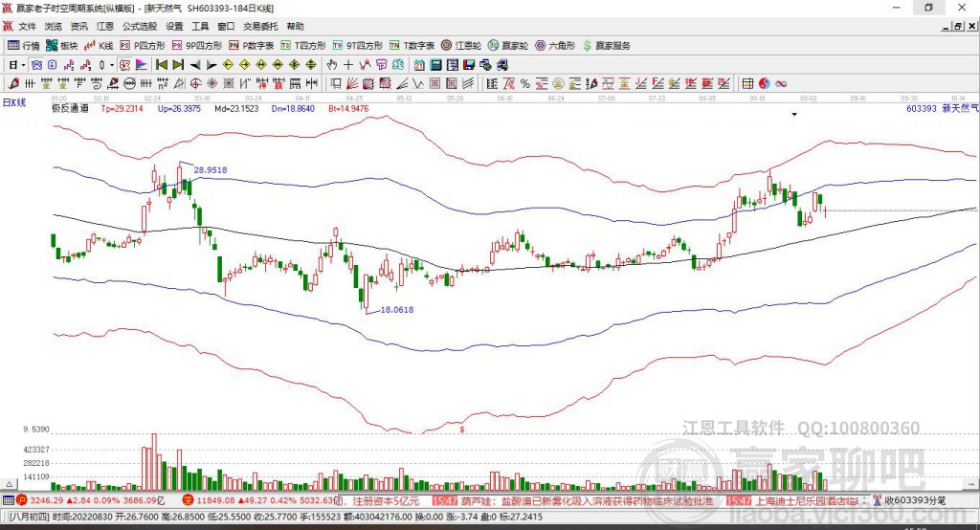
Task: Click the percent sign tool icon
Action: click(525, 84)
